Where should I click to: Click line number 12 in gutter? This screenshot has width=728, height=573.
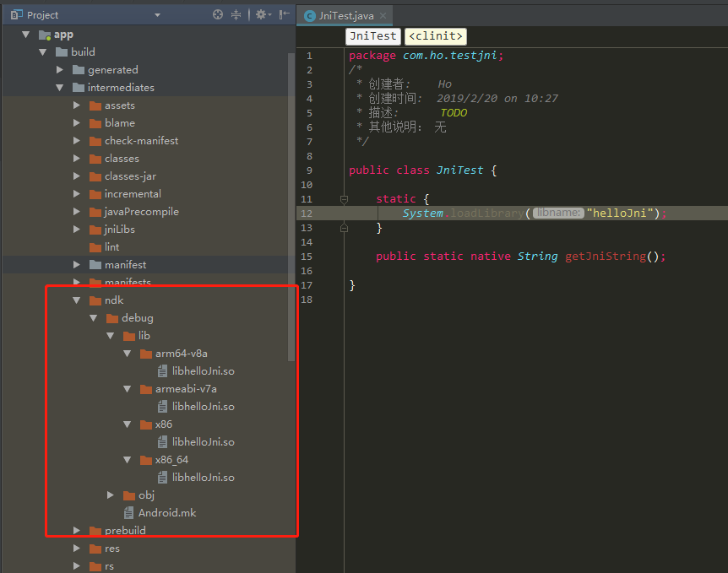[307, 214]
